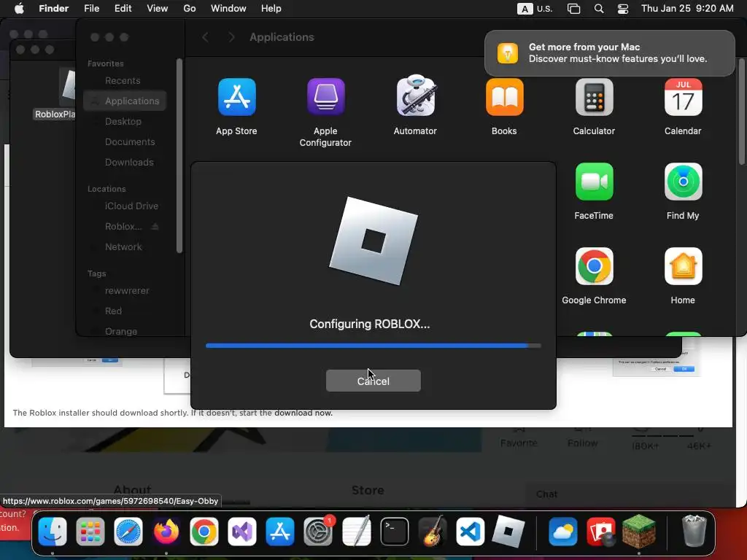Open Visual Studio in the Dock
This screenshot has width=747, height=560.
pos(242,532)
